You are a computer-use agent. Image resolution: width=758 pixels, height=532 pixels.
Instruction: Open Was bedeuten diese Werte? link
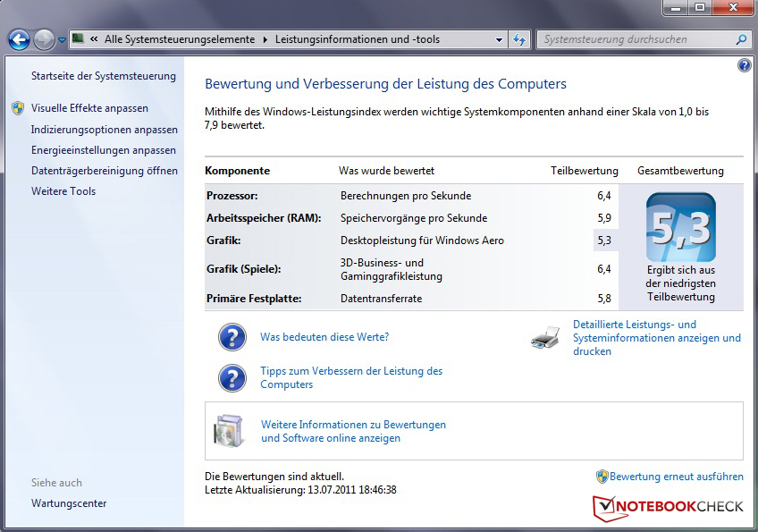pos(324,336)
